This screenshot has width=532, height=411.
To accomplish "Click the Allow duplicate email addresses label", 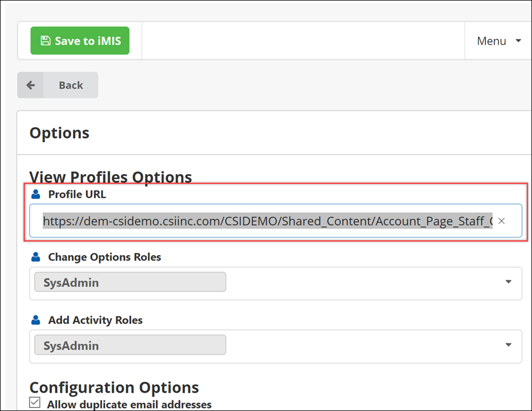I will pos(129,404).
